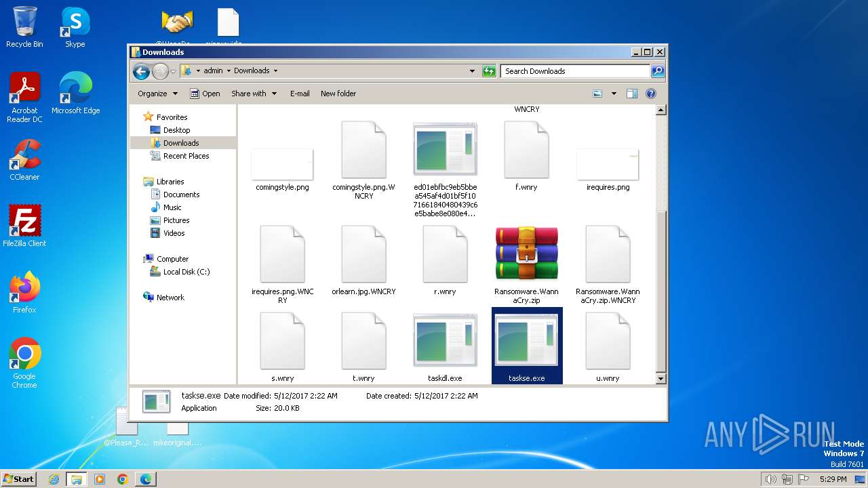Image resolution: width=868 pixels, height=488 pixels.
Task: Open the Share with dropdown
Action: coord(254,94)
